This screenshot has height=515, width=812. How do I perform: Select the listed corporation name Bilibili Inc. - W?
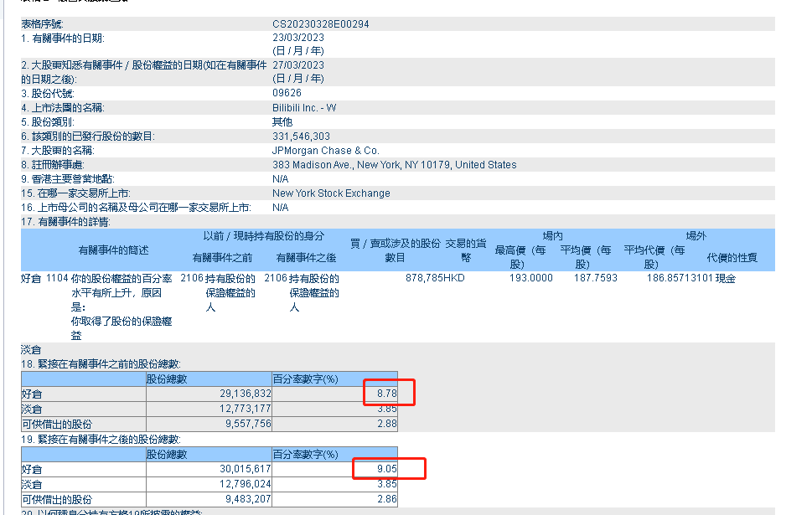coord(304,107)
